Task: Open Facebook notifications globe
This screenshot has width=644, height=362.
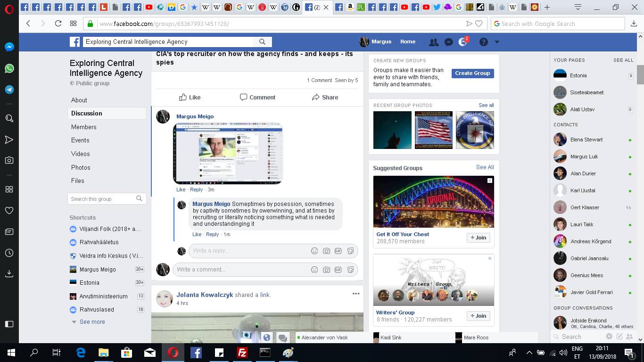Action: click(463, 42)
